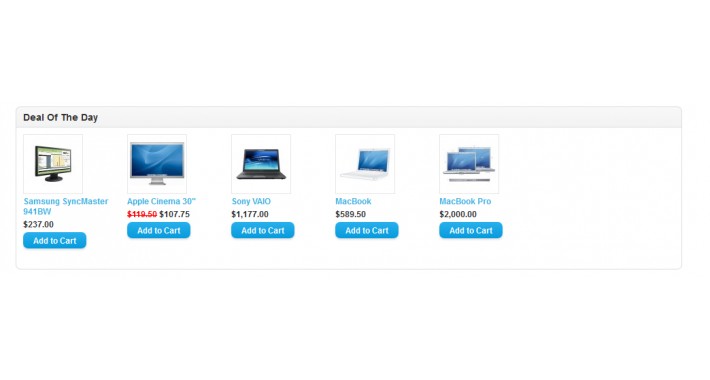
Task: Open the Sony VAIO laptop product image
Action: tap(261, 164)
